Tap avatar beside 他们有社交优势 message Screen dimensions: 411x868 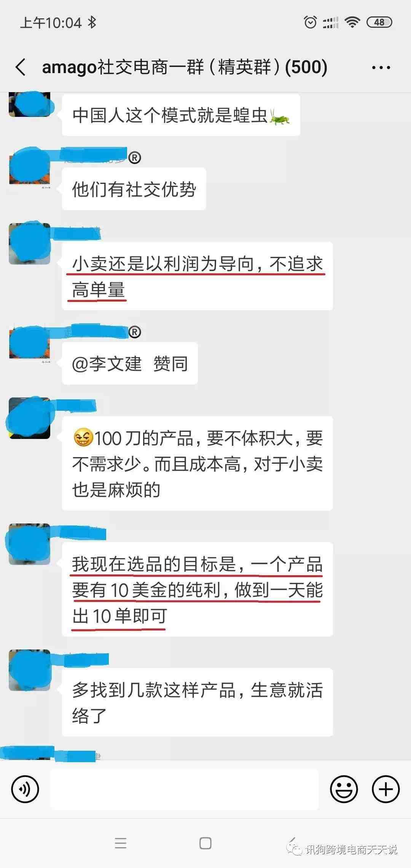pyautogui.click(x=30, y=168)
